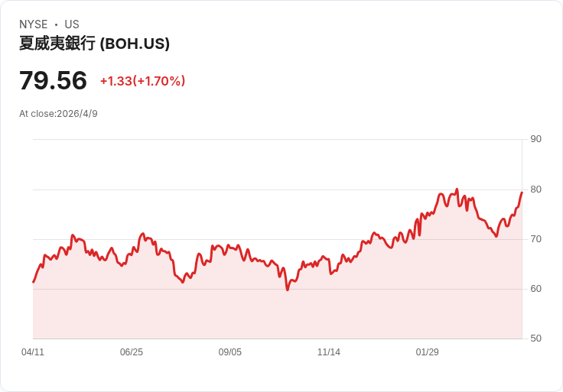Click the 50 price axis label
Image resolution: width=563 pixels, height=392 pixels.
point(535,339)
